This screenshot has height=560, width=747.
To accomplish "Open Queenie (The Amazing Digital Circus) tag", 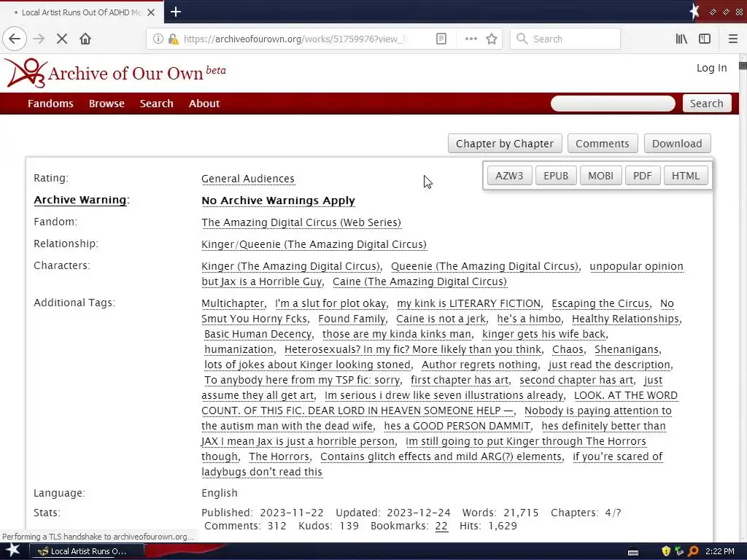I will point(484,266).
